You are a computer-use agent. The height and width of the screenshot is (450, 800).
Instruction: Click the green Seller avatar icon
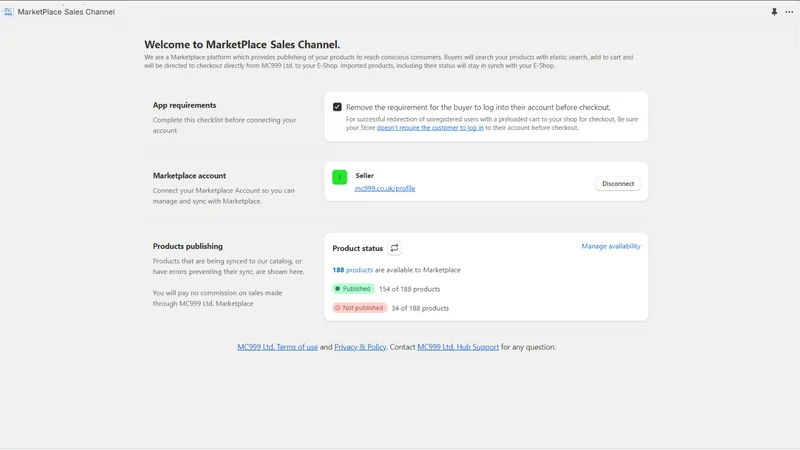pyautogui.click(x=339, y=177)
